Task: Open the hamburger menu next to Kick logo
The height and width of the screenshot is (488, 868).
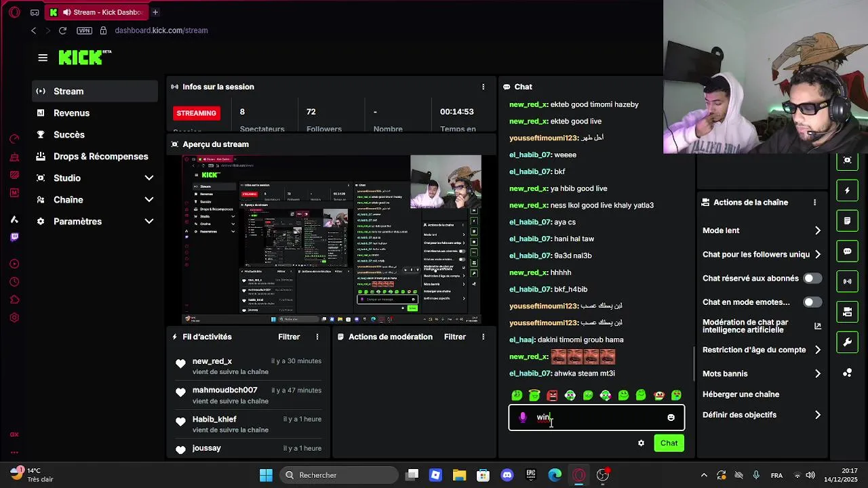Action: click(x=43, y=58)
